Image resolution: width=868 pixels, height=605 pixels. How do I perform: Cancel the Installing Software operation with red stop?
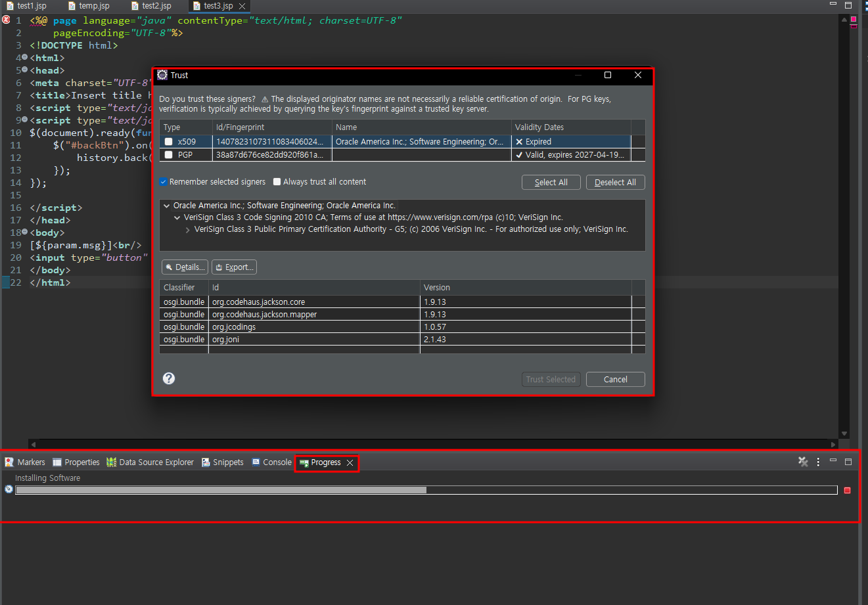847,490
